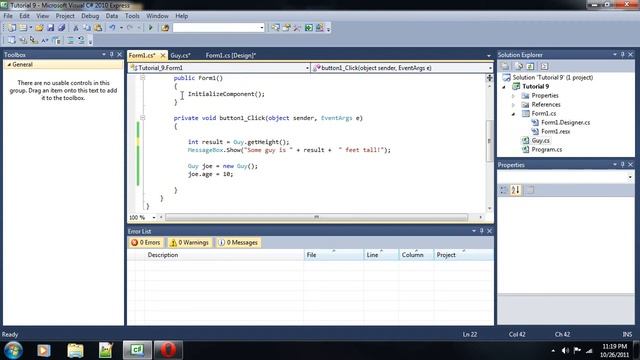Open the Properties object selector dropdown
This screenshot has width=640, height=360.
[x=630, y=177]
